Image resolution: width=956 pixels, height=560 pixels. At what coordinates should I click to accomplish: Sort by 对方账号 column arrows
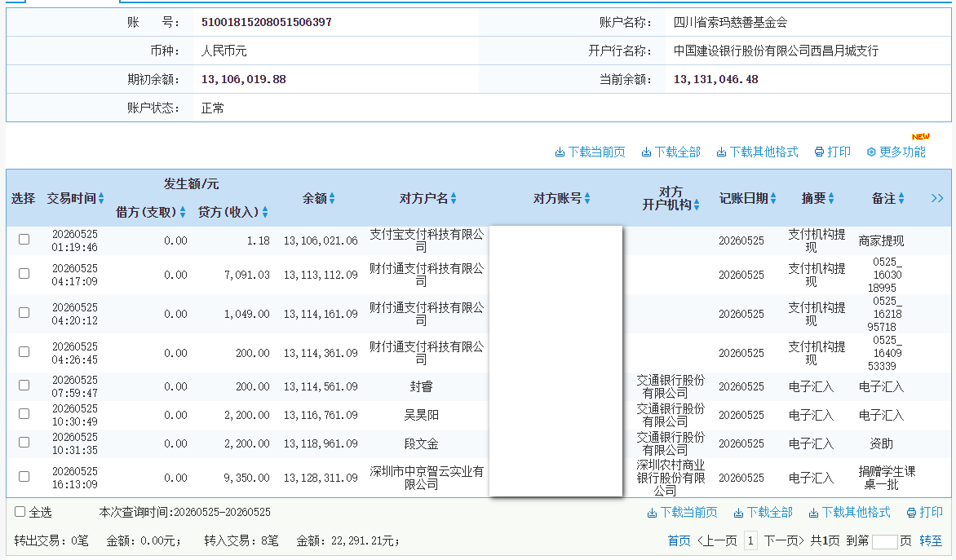pyautogui.click(x=586, y=198)
